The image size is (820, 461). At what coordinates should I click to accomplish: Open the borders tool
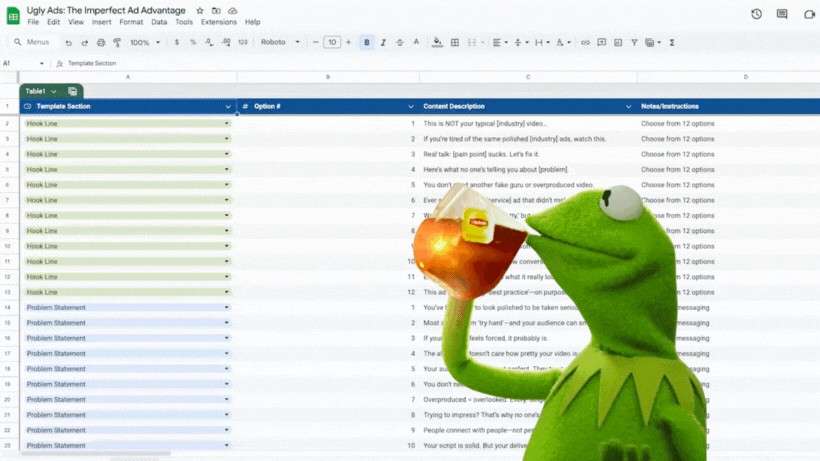(x=455, y=42)
